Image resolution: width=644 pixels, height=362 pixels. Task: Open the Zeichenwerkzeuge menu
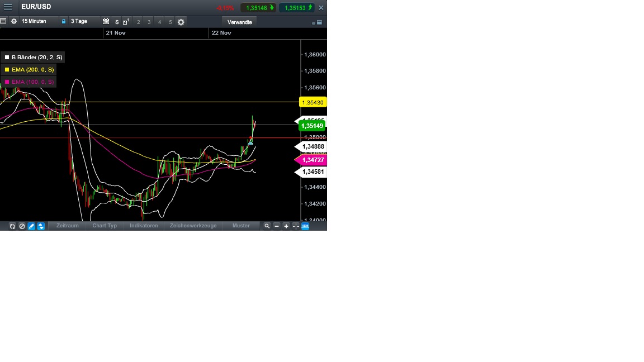193,226
